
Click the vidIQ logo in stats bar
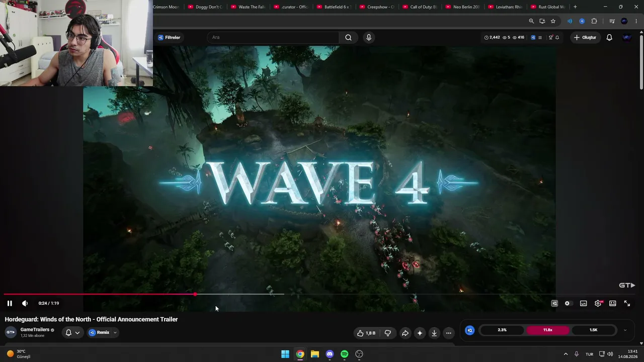[x=469, y=330]
